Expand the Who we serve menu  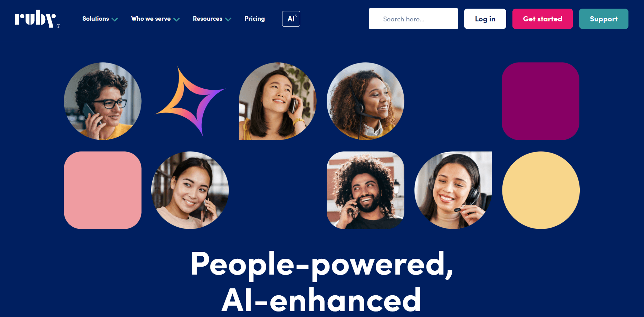(155, 19)
